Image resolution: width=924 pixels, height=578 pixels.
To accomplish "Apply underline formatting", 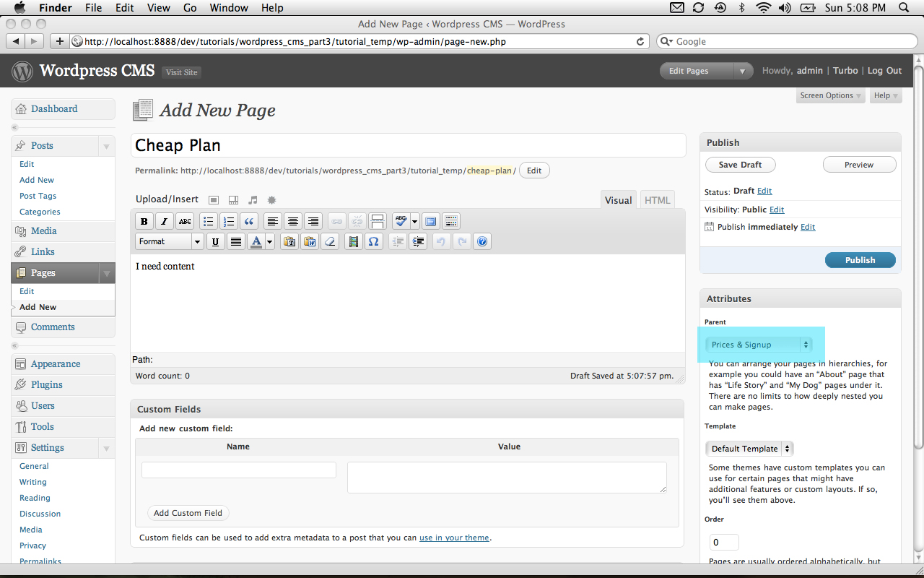I will (215, 241).
